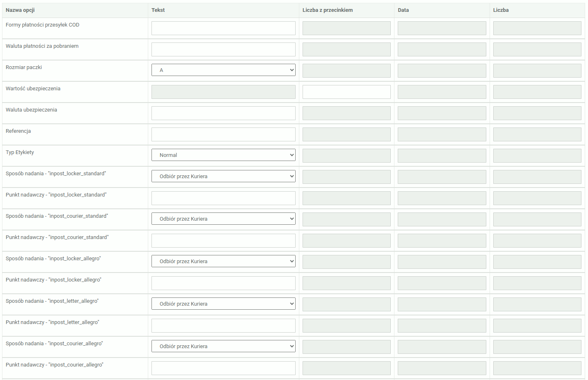This screenshot has width=588, height=380.
Task: Open the Rozmiar paczki dropdown
Action: [223, 70]
